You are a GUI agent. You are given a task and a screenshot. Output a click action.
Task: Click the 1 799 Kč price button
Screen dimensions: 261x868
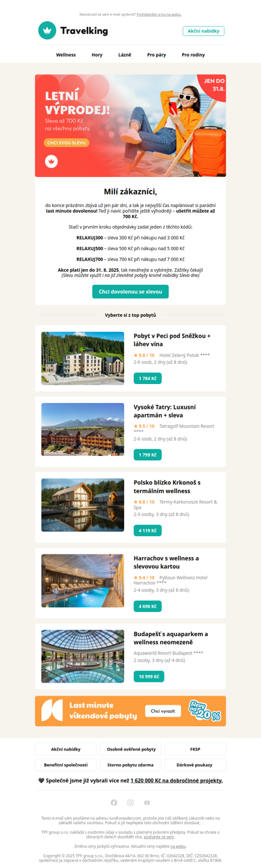coord(147,455)
